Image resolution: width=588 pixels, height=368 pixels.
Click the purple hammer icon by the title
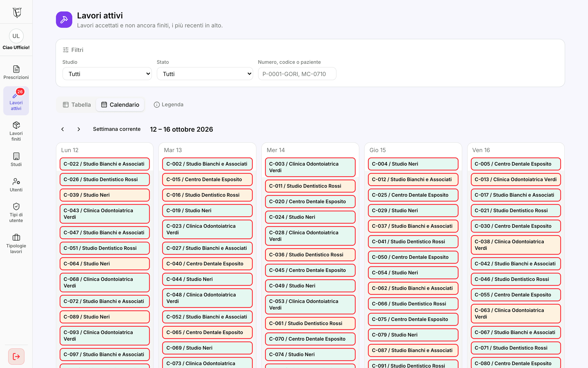pyautogui.click(x=64, y=20)
